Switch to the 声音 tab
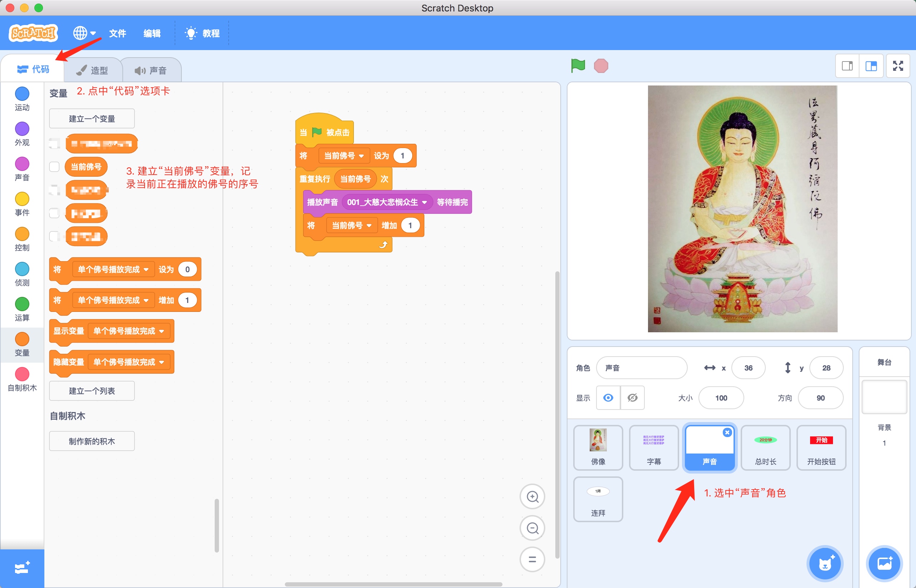This screenshot has width=916, height=588. click(x=151, y=70)
